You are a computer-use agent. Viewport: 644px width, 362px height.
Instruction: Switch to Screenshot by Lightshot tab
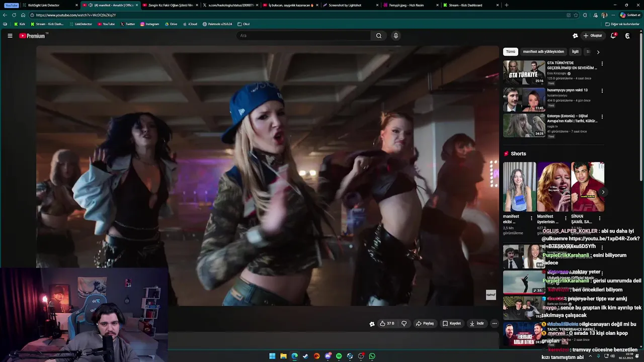350,5
